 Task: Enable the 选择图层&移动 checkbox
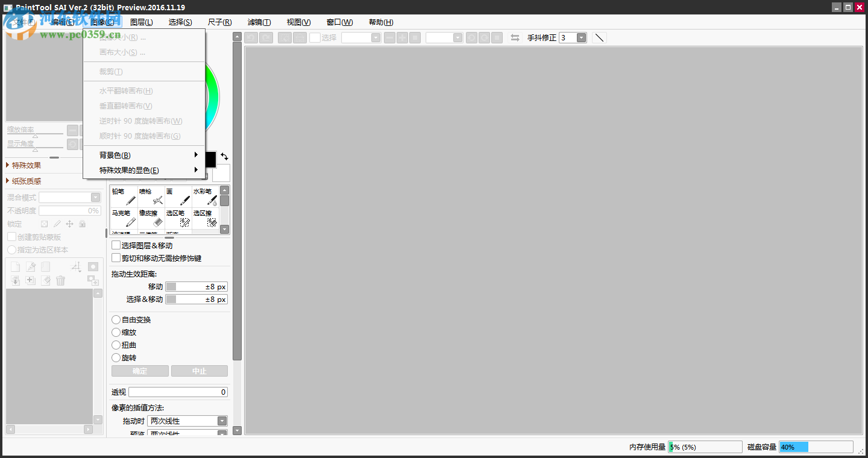pos(115,245)
